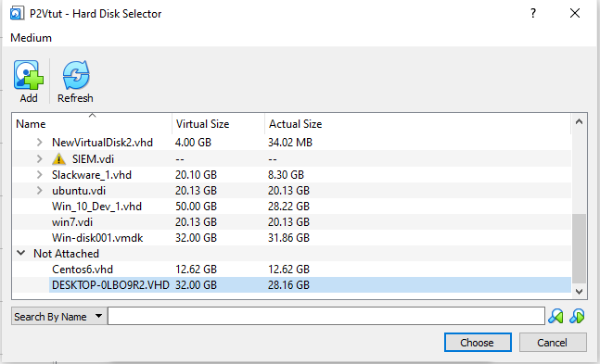Select the Win_10_Dev_1.vhd disk
600x364 pixels.
96,207
